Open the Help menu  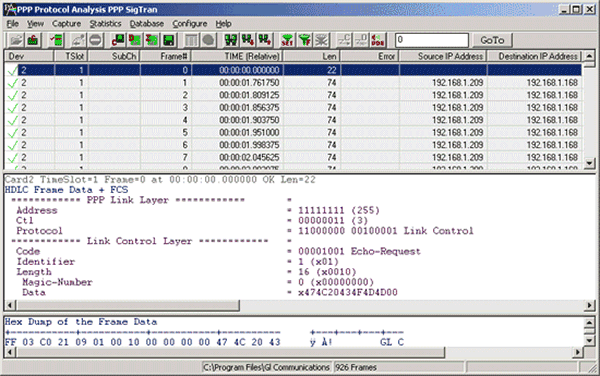(x=223, y=24)
